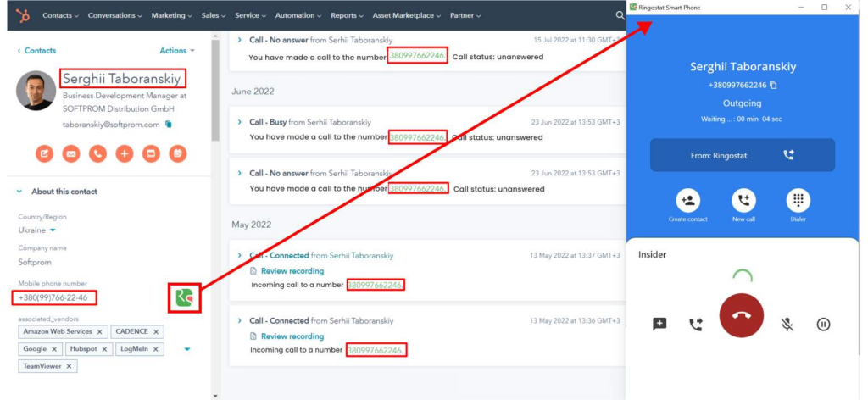Open the Partner menu

click(x=465, y=15)
